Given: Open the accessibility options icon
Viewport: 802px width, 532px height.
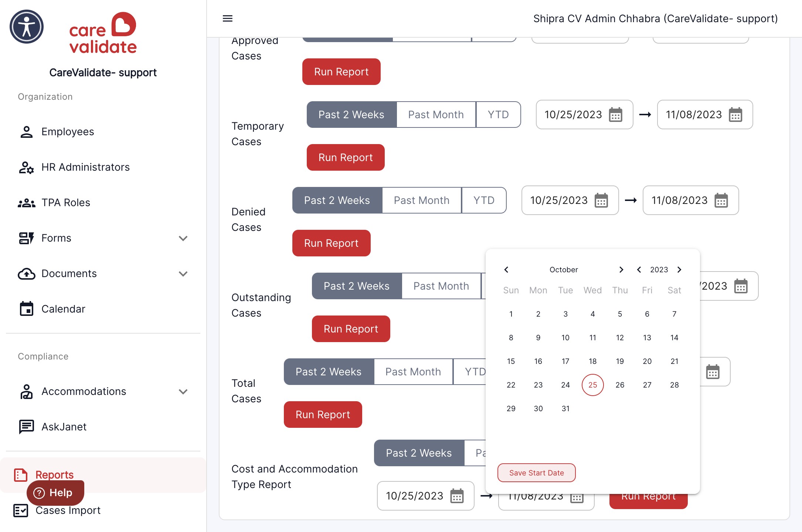Looking at the screenshot, I should click(x=27, y=27).
